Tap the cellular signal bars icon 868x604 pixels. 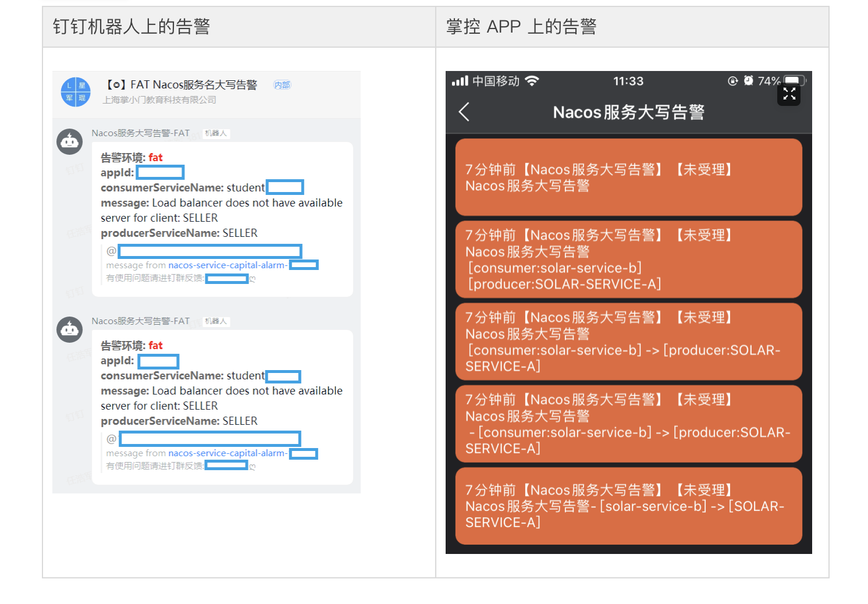point(460,81)
